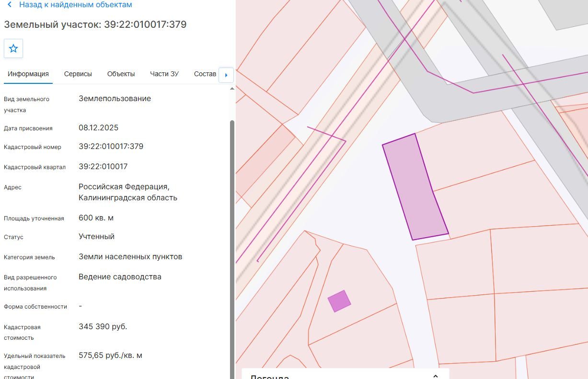Click the text Земли населенных пунктов

[130, 257]
